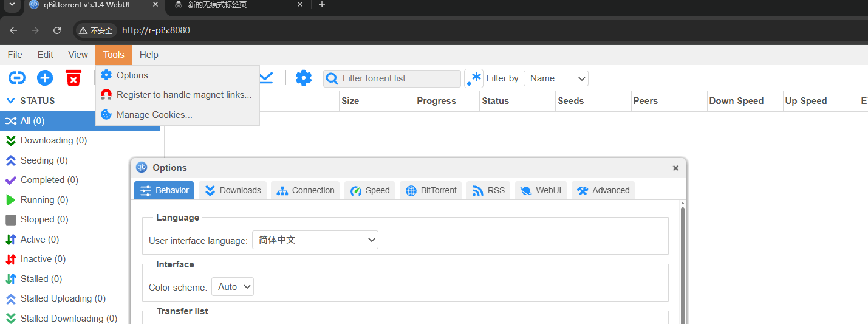The height and width of the screenshot is (324, 868).
Task: Open the View menu
Action: click(x=78, y=55)
